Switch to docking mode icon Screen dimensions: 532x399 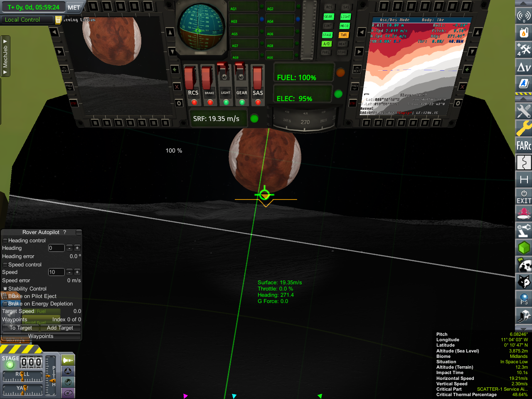click(68, 371)
